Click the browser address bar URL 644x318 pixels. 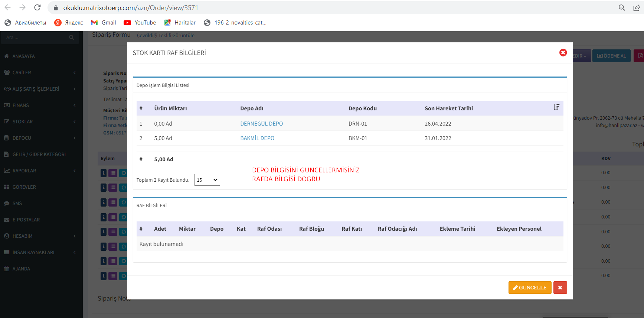tap(131, 7)
